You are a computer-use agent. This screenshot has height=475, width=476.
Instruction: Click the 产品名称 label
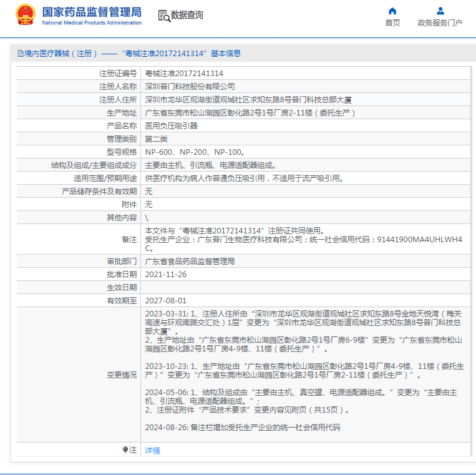tap(122, 125)
